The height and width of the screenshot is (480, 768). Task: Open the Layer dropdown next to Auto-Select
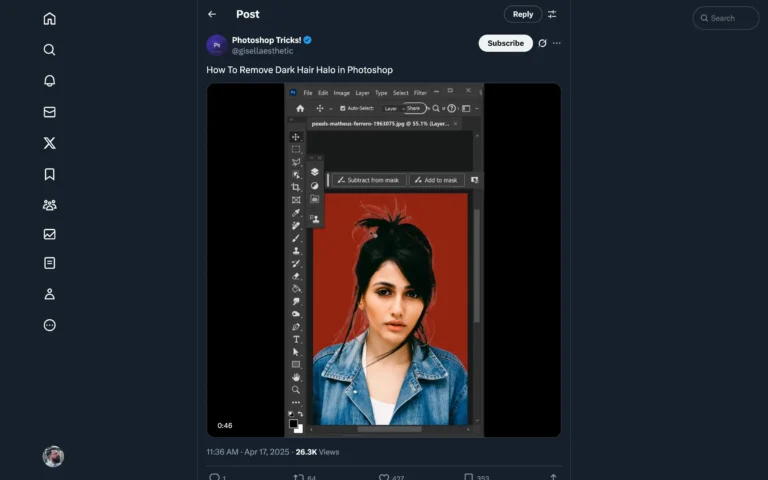click(393, 108)
